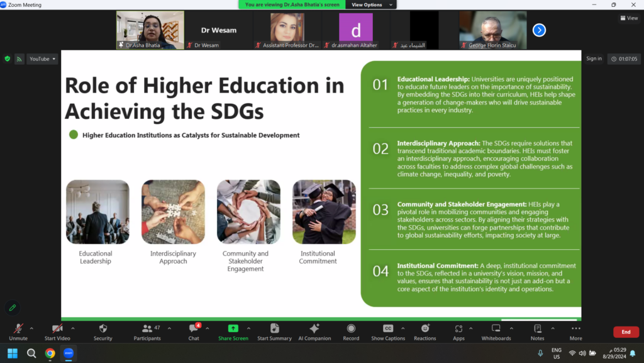The width and height of the screenshot is (644, 363).
Task: Expand the arrow next to Chat
Action: click(x=208, y=328)
